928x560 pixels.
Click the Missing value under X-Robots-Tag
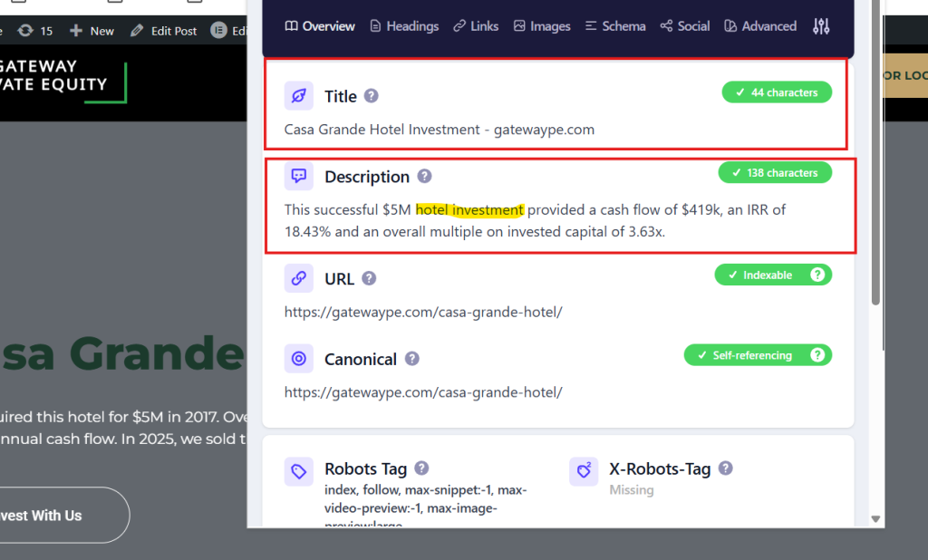point(632,490)
